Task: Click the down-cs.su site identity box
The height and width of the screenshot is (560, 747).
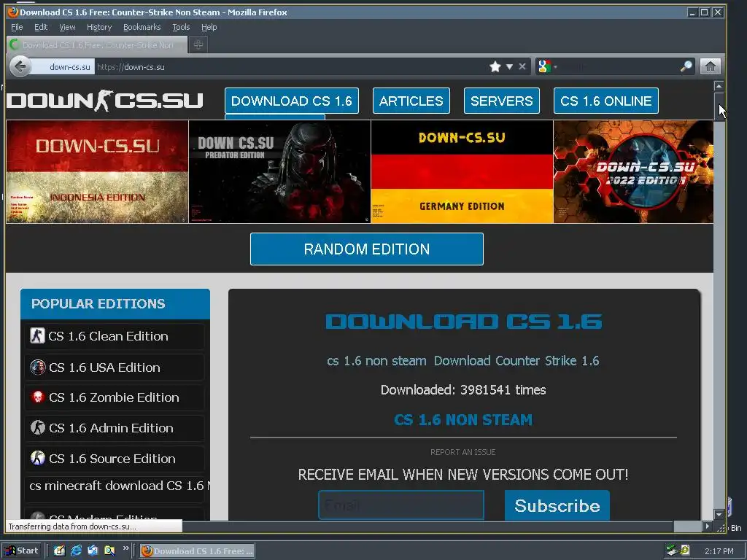Action: (x=63, y=67)
